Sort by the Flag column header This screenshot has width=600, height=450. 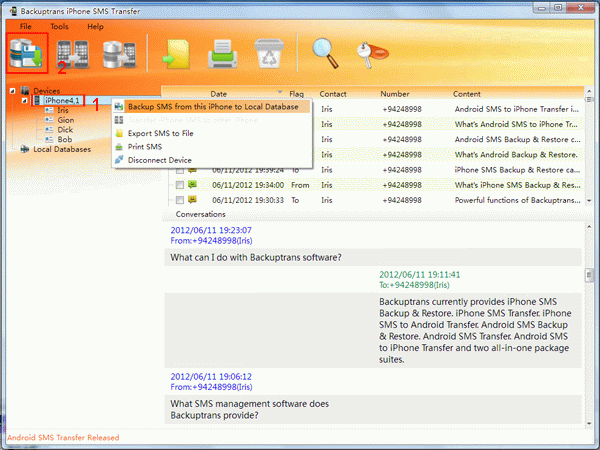297,94
